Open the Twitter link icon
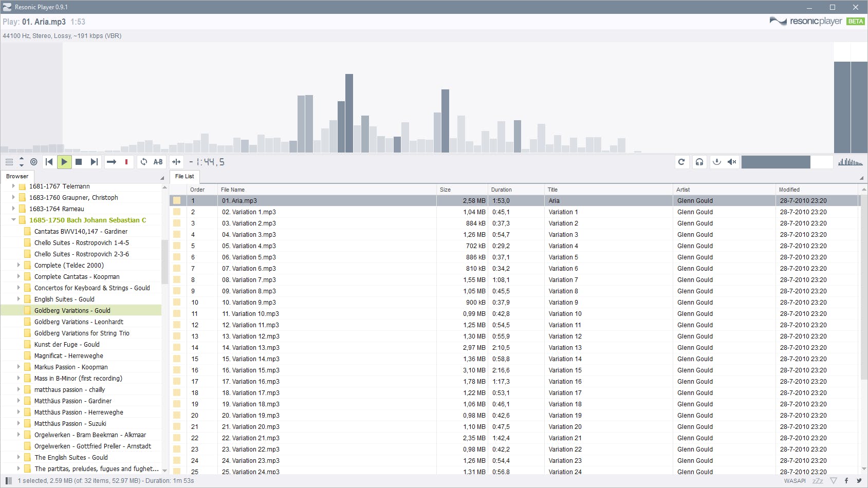Screen dimensions: 868x488 point(859,481)
